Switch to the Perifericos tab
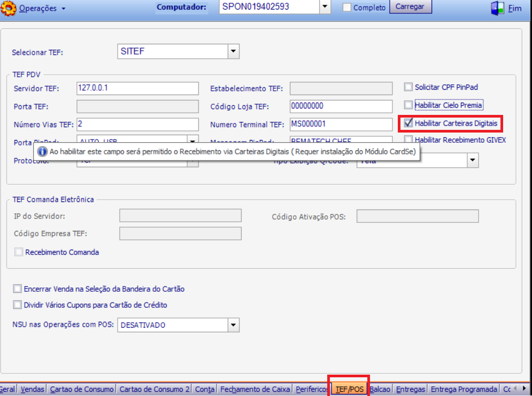 point(312,389)
